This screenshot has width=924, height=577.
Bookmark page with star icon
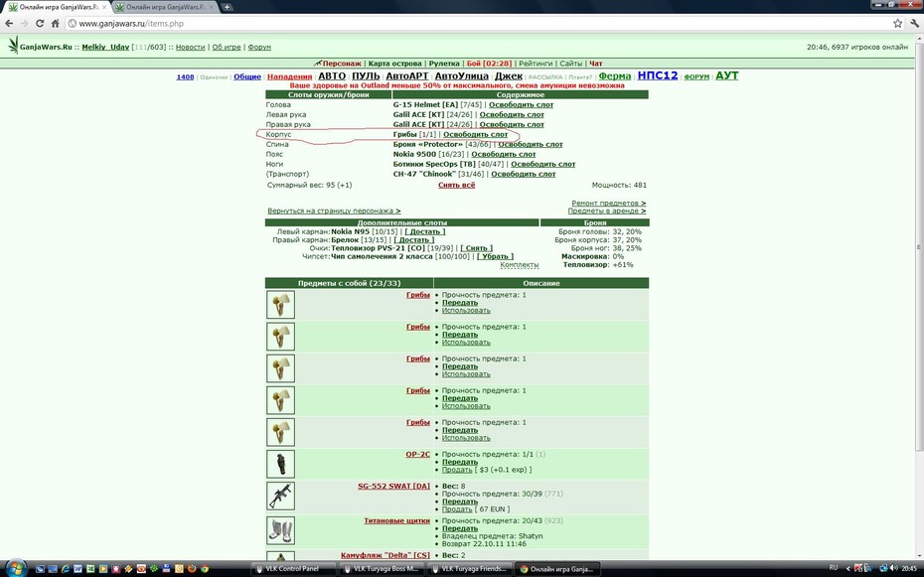click(x=897, y=24)
